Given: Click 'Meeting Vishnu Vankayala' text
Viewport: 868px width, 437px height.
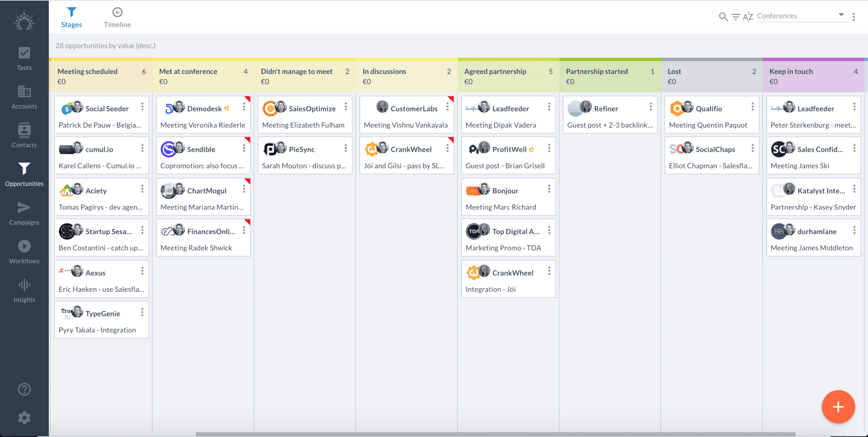Looking at the screenshot, I should (x=406, y=125).
